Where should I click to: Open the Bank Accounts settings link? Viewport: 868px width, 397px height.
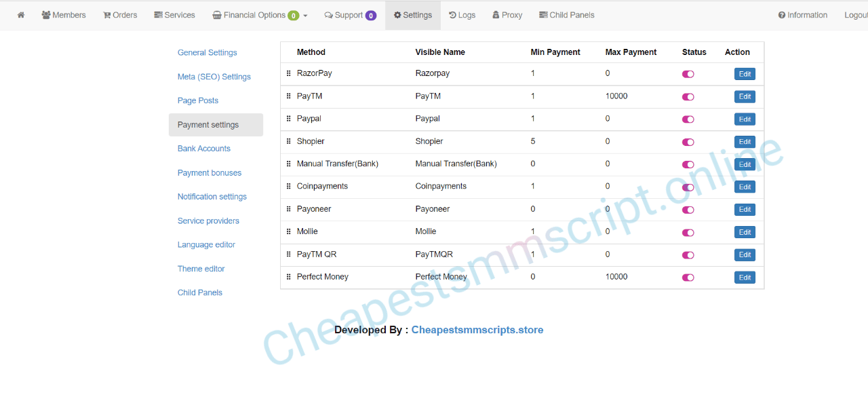tap(204, 149)
